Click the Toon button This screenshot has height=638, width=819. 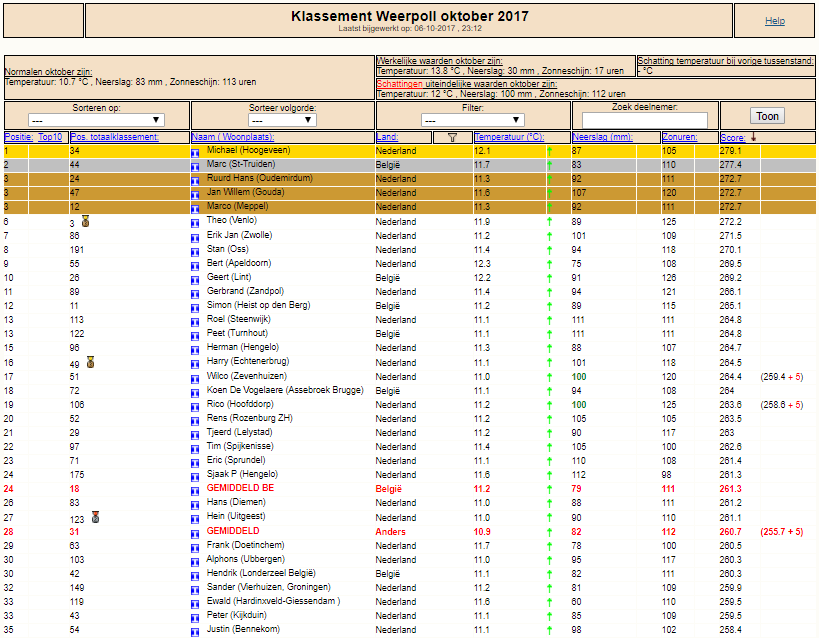tap(767, 116)
